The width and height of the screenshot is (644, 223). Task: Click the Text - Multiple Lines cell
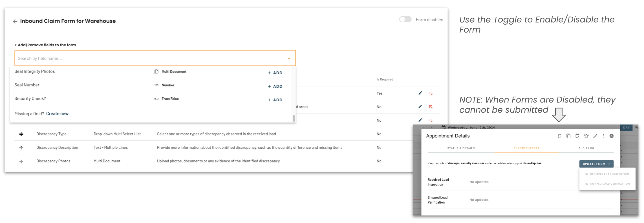click(x=111, y=147)
